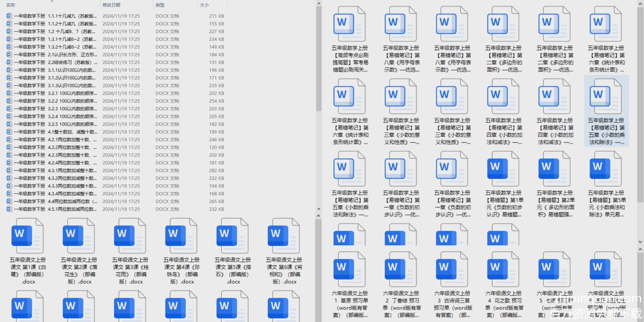
Task: Open the 第6课《将相和》 Word file icon
Action: [x=283, y=236]
